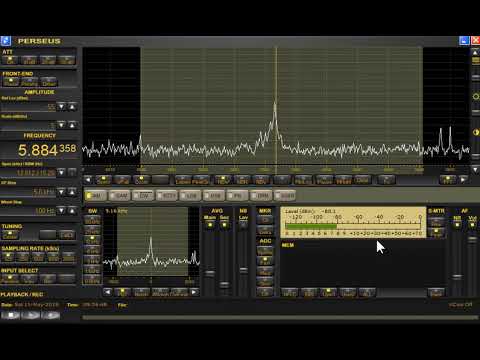
Task: Pan the main spectrum right
Action: click(x=463, y=180)
